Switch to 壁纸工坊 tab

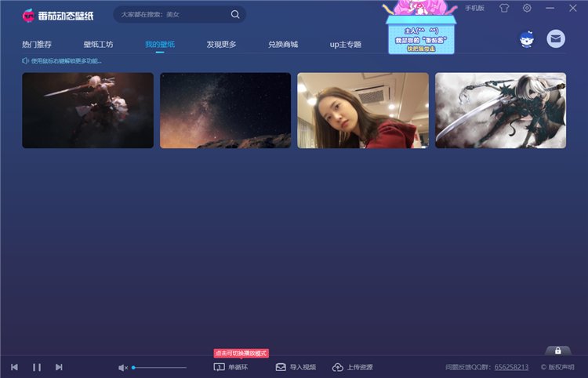98,44
